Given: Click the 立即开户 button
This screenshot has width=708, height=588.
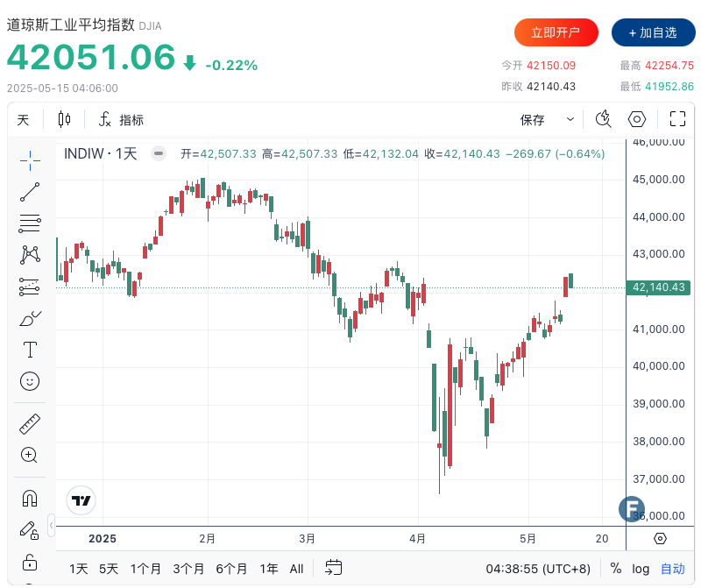Looking at the screenshot, I should coord(556,32).
